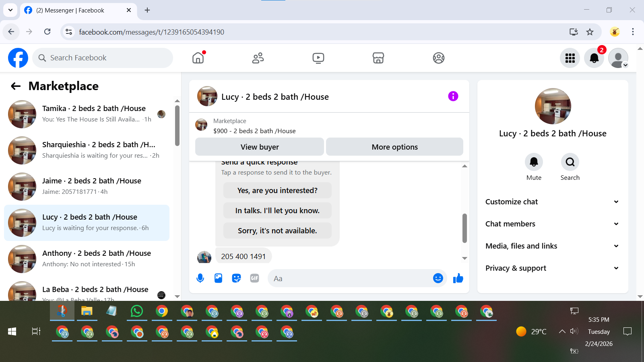The height and width of the screenshot is (362, 644).
Task: Open the Windows notification center icon
Action: 627,331
